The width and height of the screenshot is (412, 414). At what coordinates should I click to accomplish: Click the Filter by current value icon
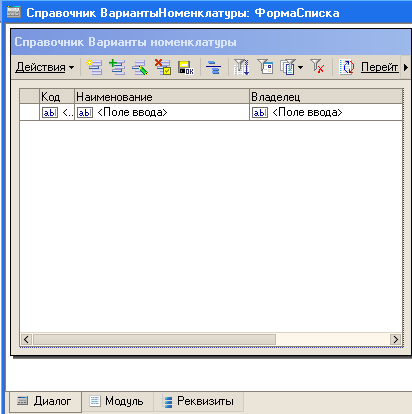coord(265,67)
